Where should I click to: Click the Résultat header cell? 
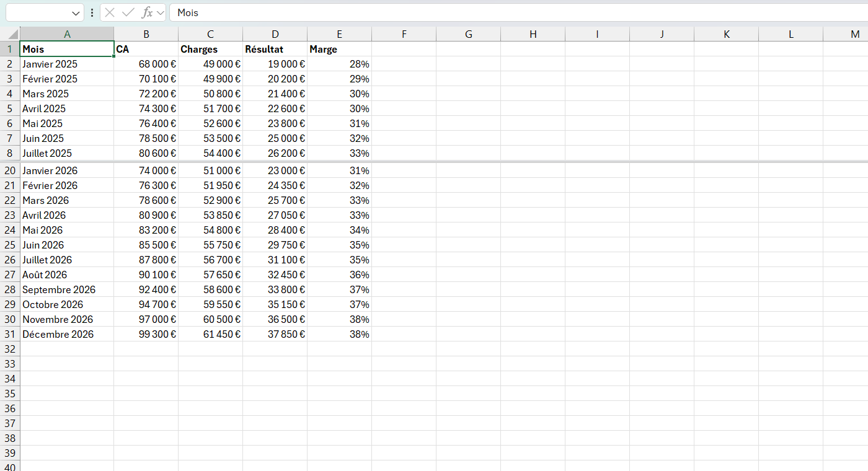click(x=275, y=49)
